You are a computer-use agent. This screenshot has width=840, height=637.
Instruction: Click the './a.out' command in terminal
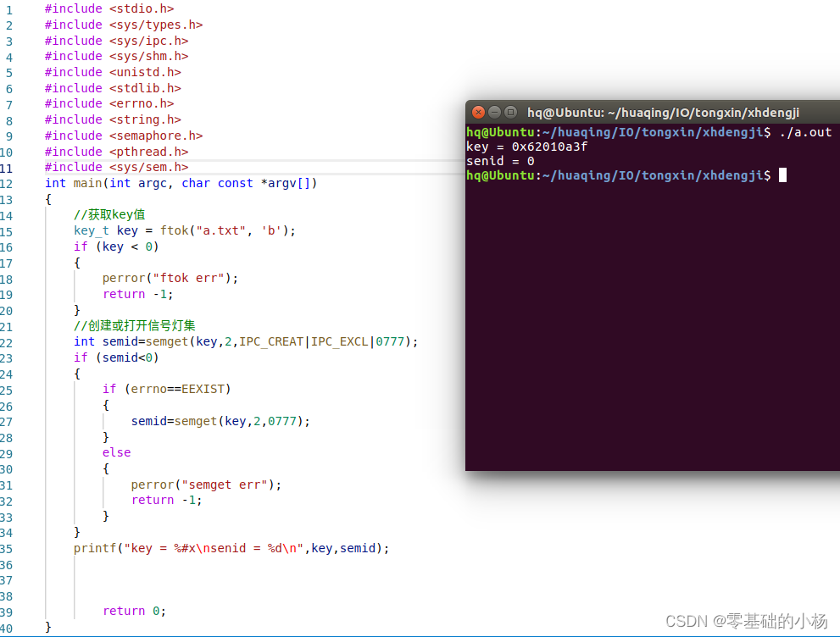806,132
